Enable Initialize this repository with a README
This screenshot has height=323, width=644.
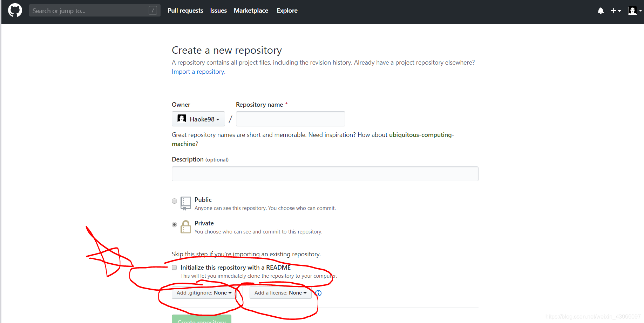pos(174,267)
